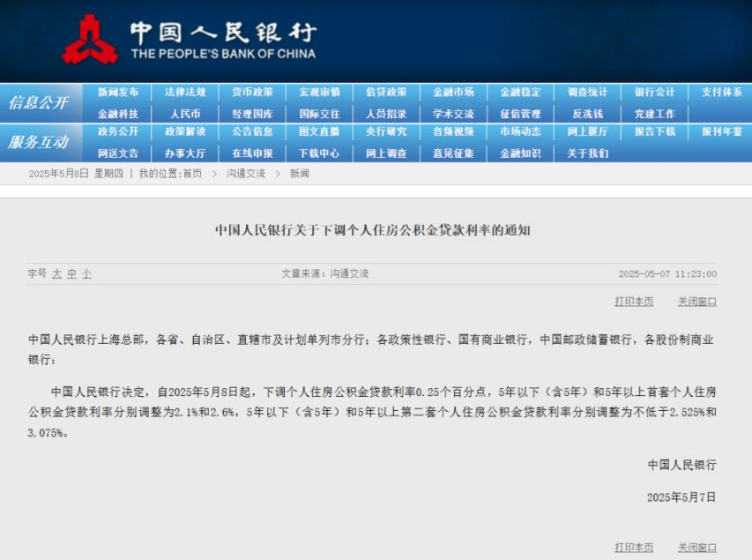Set font size to 中
The image size is (752, 560).
click(72, 274)
